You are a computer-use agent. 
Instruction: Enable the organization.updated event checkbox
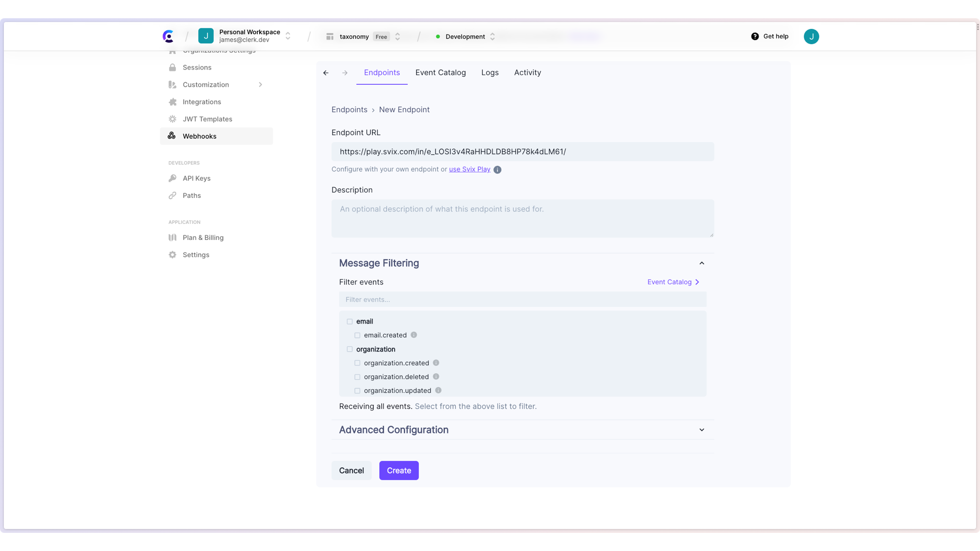pos(357,390)
